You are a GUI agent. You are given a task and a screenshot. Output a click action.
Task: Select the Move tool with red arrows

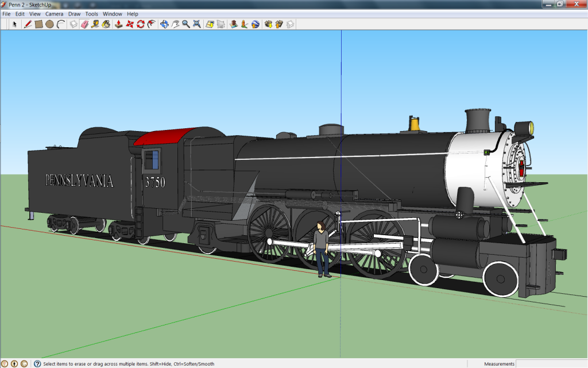coord(130,24)
